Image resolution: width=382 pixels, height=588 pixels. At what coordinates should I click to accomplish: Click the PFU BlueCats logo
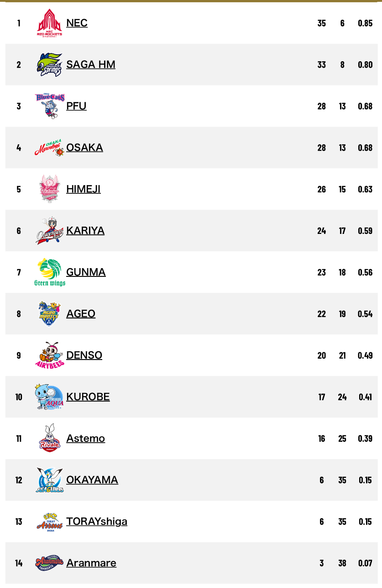pos(50,106)
